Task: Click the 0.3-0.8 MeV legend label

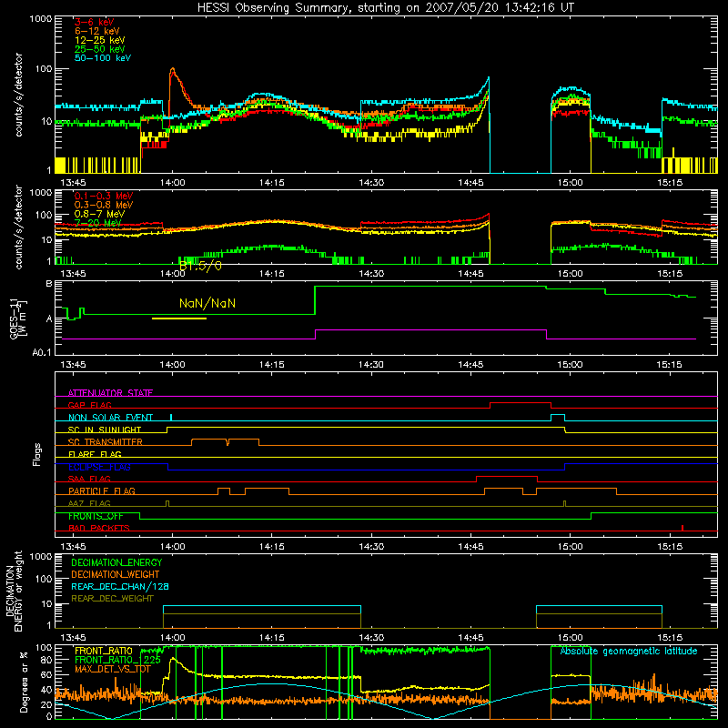Action: tap(104, 205)
